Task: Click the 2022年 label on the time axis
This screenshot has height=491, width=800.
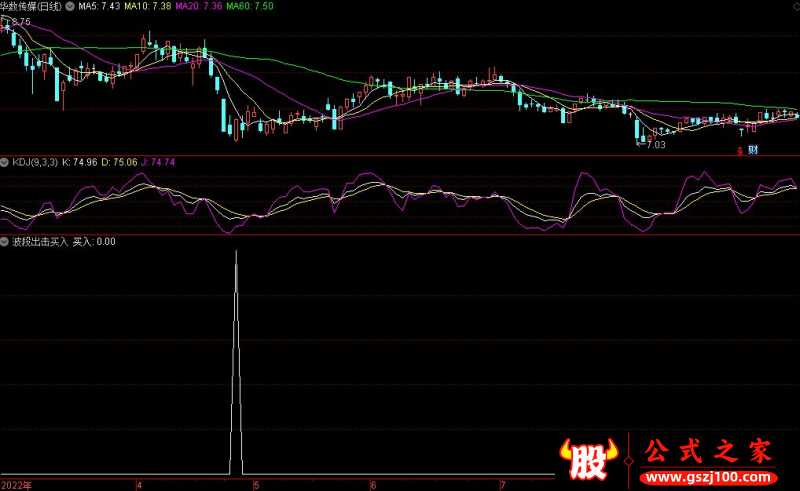Action: coord(17,485)
